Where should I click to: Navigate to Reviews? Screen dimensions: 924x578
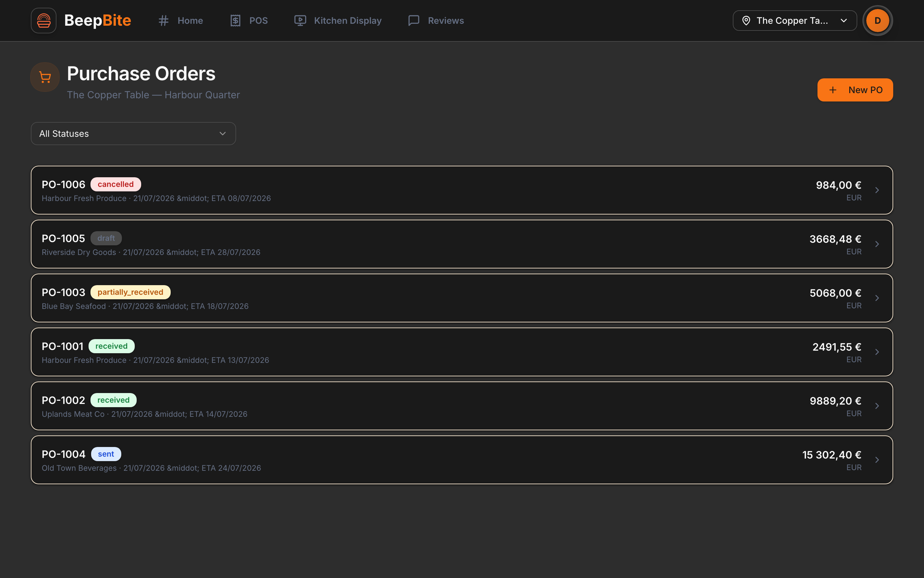click(x=436, y=21)
